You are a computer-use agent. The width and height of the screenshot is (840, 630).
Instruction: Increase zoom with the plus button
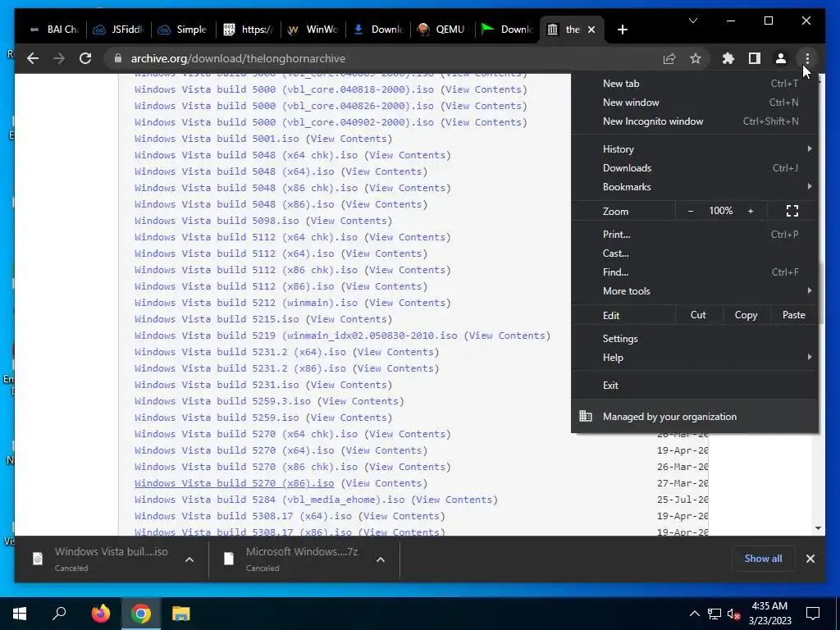click(751, 211)
